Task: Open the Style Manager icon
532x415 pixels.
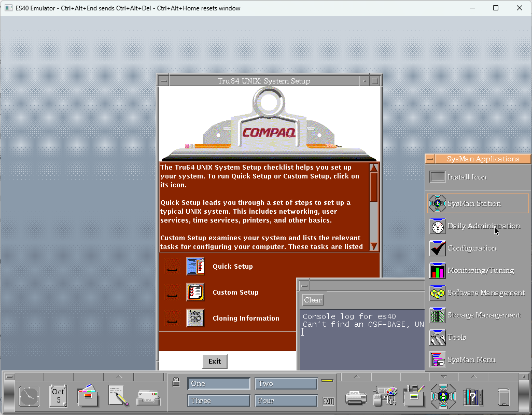Action: [385, 396]
